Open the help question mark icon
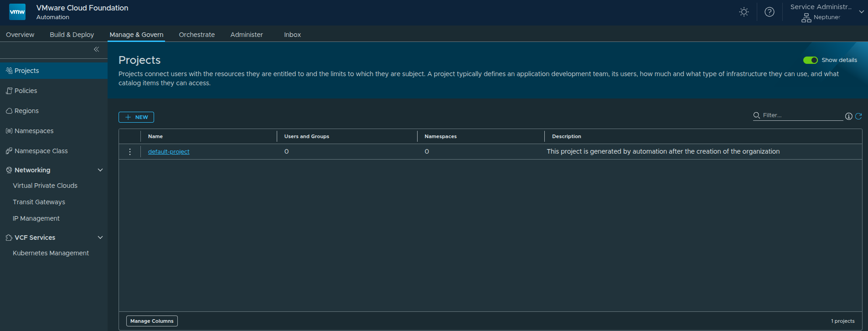This screenshot has height=331, width=868. pyautogui.click(x=770, y=12)
